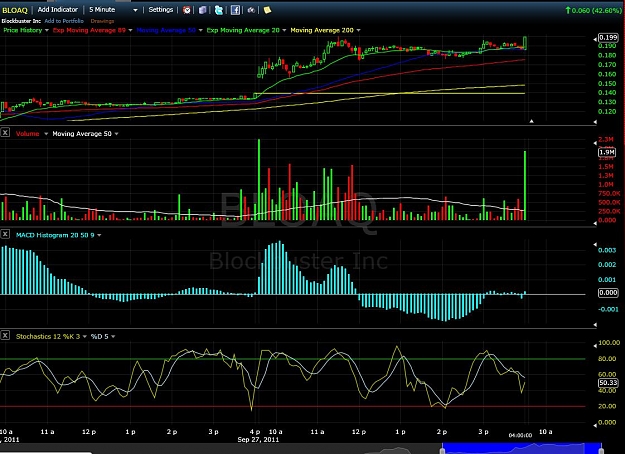Click the 1.9M volume value label
This screenshot has width=625, height=454.
click(x=607, y=152)
